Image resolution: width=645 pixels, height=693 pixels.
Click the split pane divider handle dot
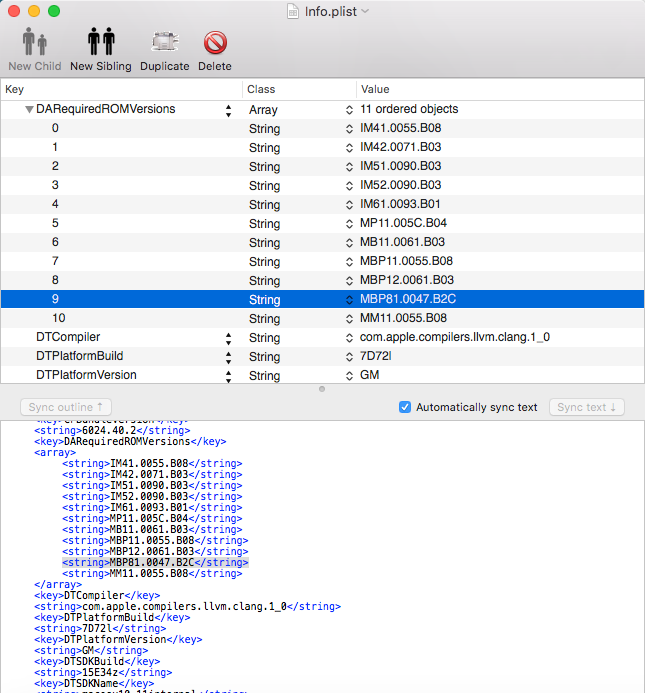coord(322,389)
